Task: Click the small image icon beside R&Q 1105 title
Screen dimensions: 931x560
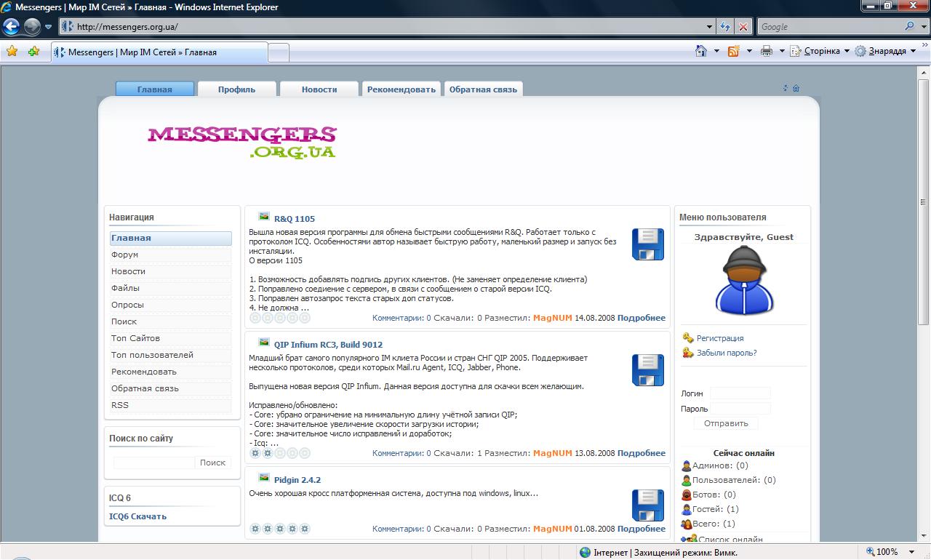Action: click(x=264, y=217)
